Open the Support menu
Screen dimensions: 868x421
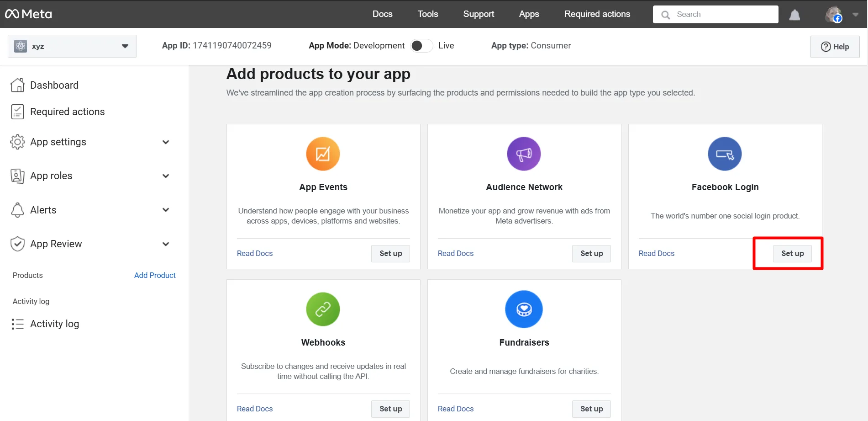(479, 14)
